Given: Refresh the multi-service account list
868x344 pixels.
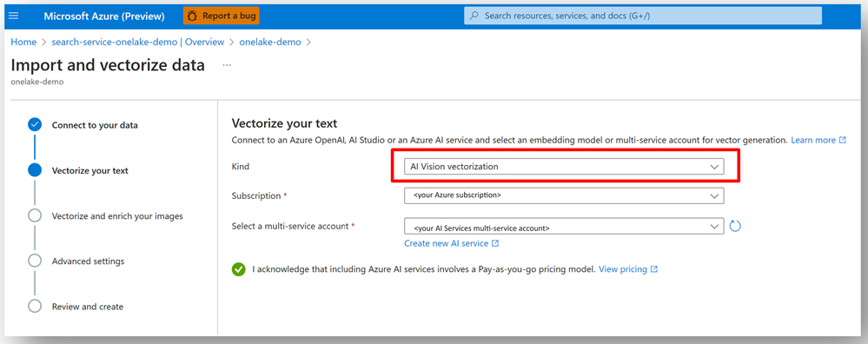Looking at the screenshot, I should 734,226.
